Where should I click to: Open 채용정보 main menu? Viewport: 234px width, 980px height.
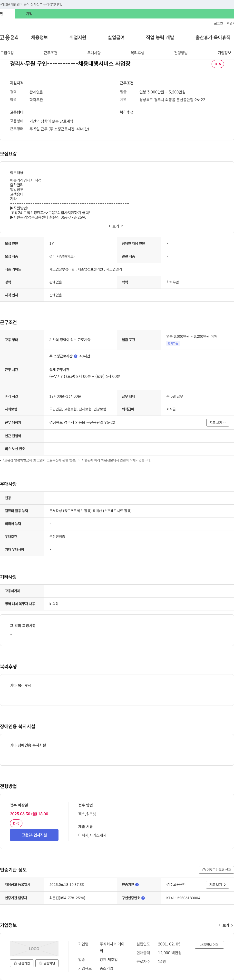pyautogui.click(x=39, y=37)
